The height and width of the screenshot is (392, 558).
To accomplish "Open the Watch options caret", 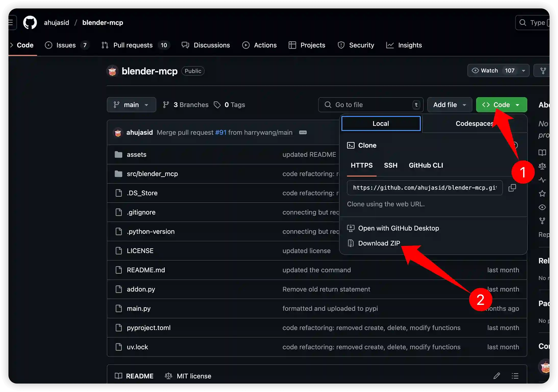I will coord(524,71).
